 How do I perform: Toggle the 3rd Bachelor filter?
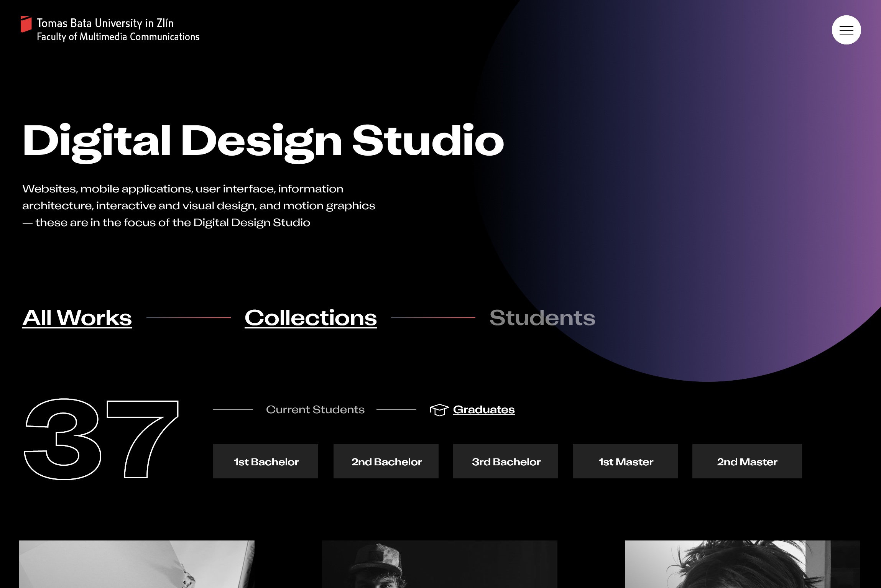(506, 462)
